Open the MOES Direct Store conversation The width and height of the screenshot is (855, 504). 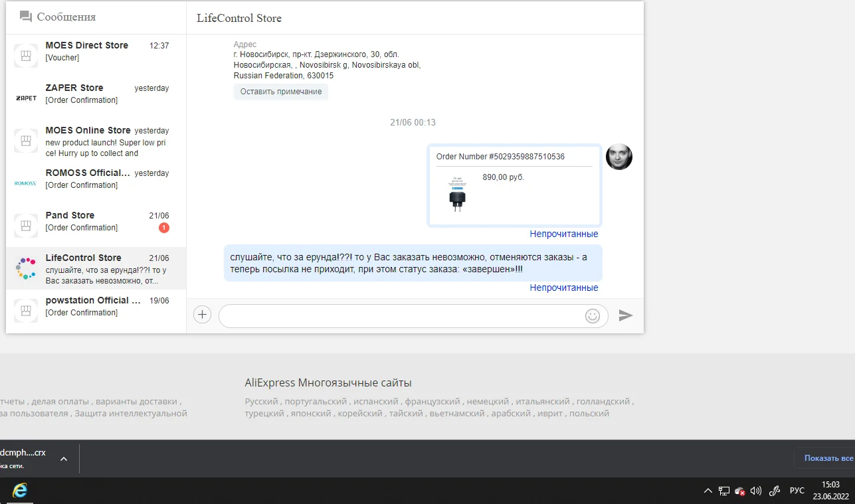click(96, 56)
